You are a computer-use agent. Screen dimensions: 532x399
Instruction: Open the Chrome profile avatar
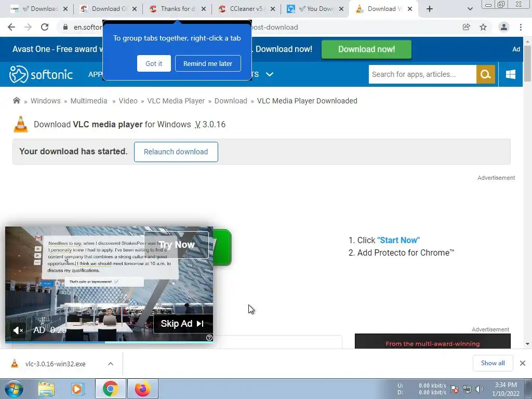click(x=504, y=27)
